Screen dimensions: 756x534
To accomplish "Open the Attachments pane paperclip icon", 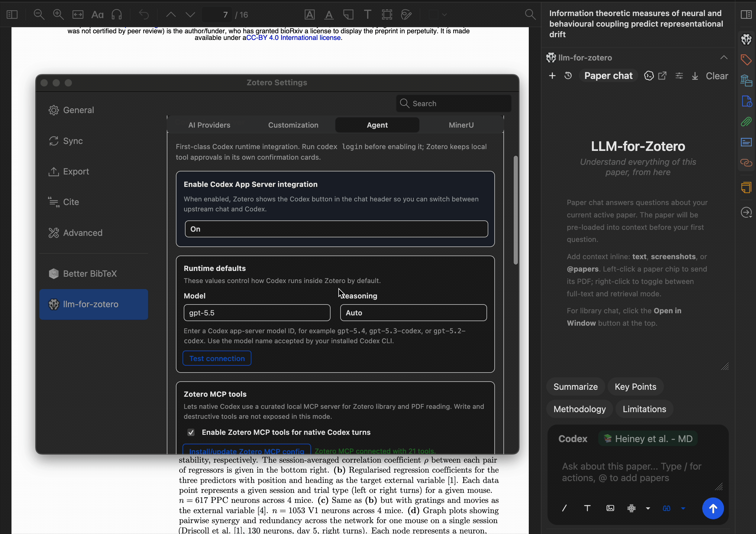I will [x=746, y=122].
